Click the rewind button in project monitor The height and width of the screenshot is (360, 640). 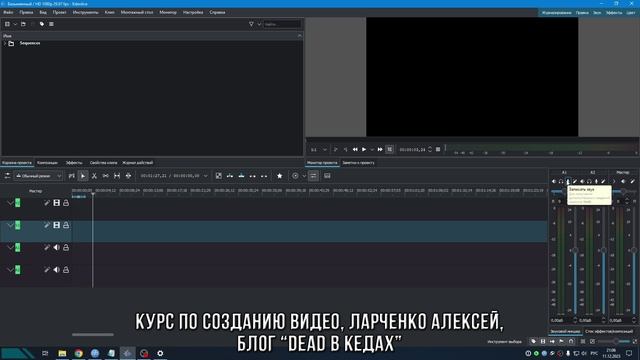355,149
